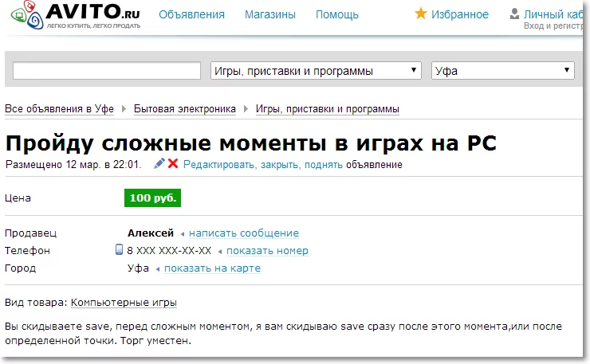This screenshot has width=590, height=364.
Task: Click the pencil edit icon
Action: [x=159, y=163]
